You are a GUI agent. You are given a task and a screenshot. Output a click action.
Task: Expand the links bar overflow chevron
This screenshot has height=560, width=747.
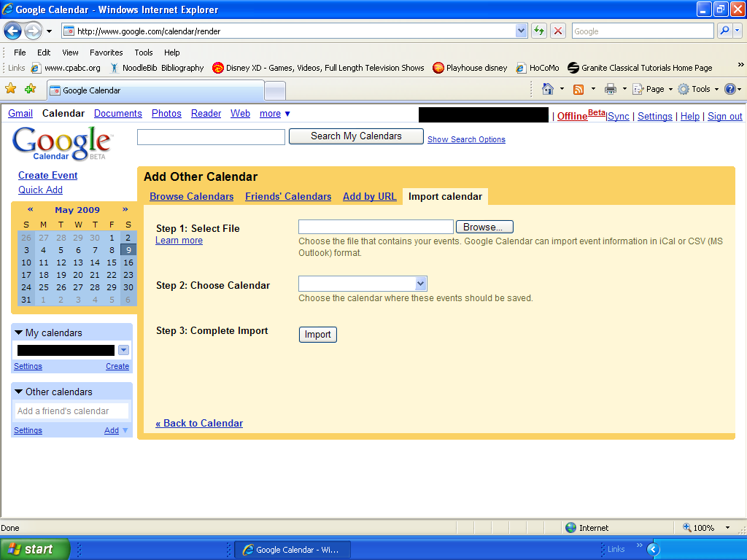tap(740, 64)
